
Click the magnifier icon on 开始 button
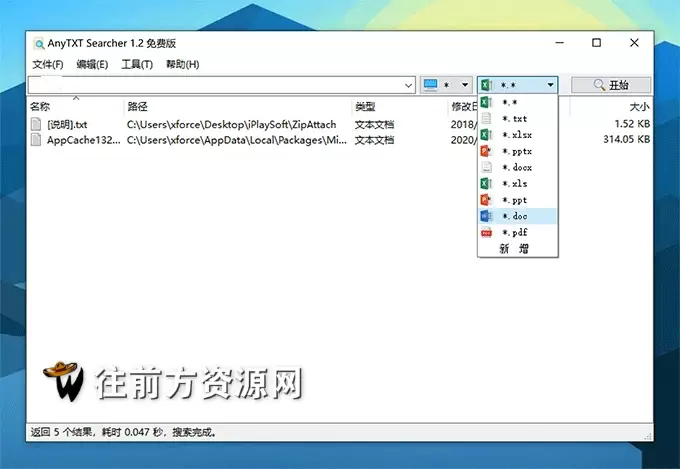tap(599, 85)
